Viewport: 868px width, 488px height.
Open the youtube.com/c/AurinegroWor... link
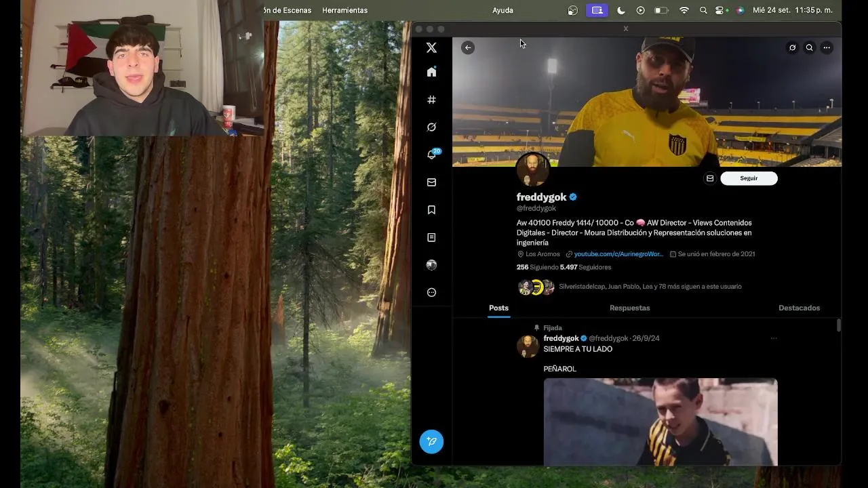(618, 254)
